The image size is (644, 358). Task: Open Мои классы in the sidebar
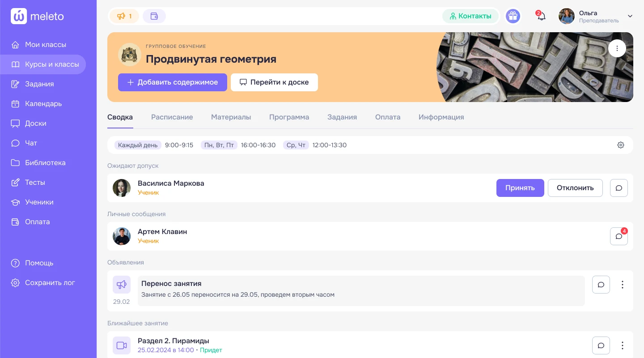43,45
